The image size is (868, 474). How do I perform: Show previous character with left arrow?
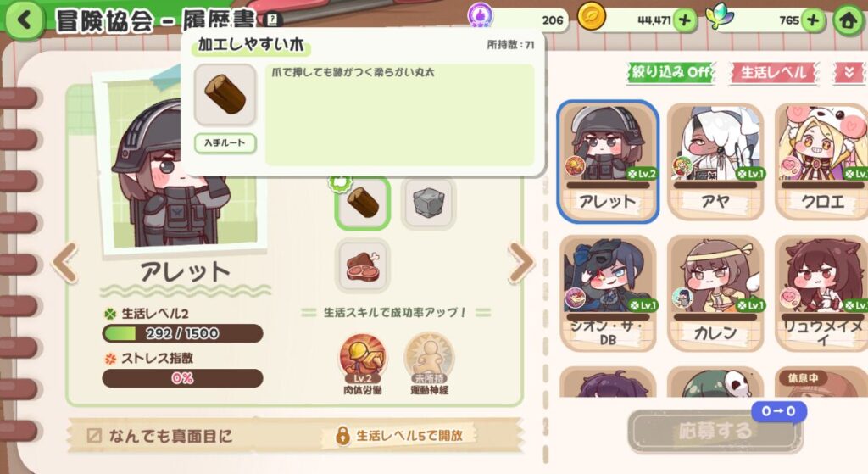65,263
